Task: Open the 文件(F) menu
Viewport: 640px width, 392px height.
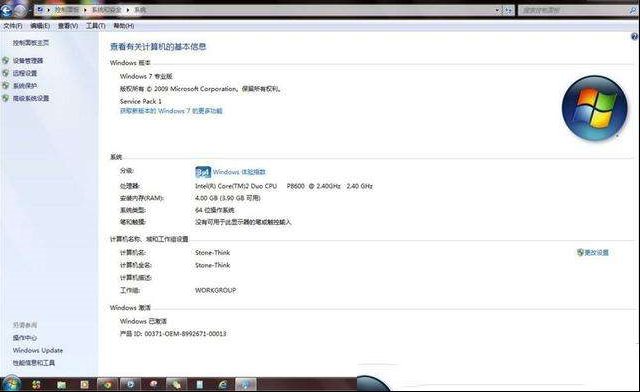Action: click(13, 26)
